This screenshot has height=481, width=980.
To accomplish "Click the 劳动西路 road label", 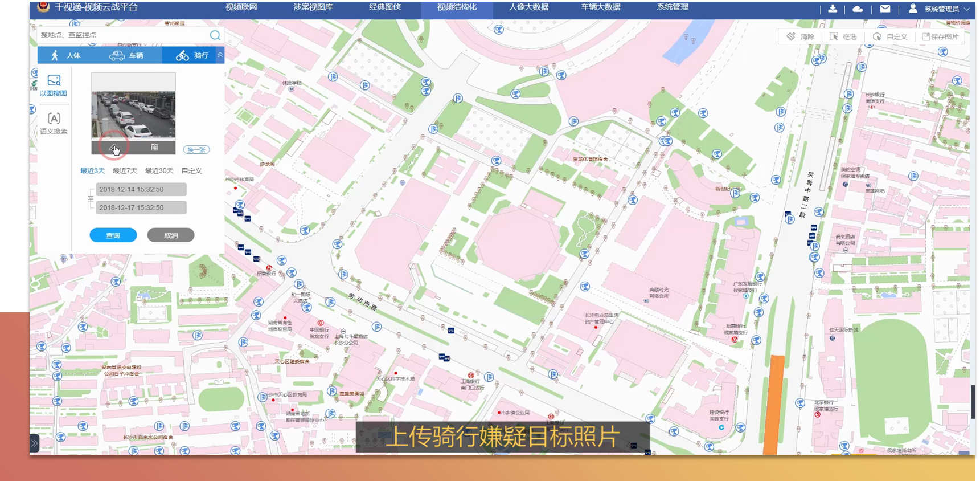I will coord(363,302).
